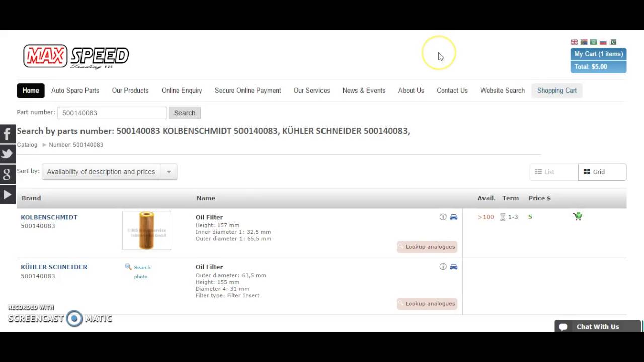Click the Max Speed Trading logo
The width and height of the screenshot is (644, 362).
pos(76,56)
